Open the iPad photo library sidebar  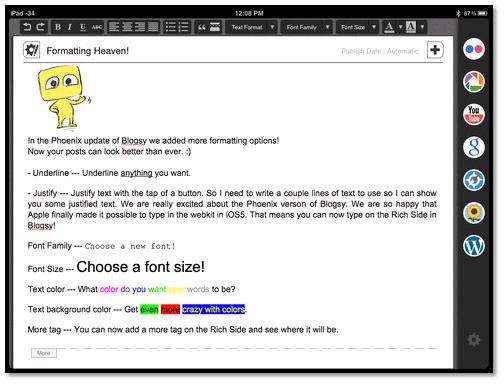point(474,213)
